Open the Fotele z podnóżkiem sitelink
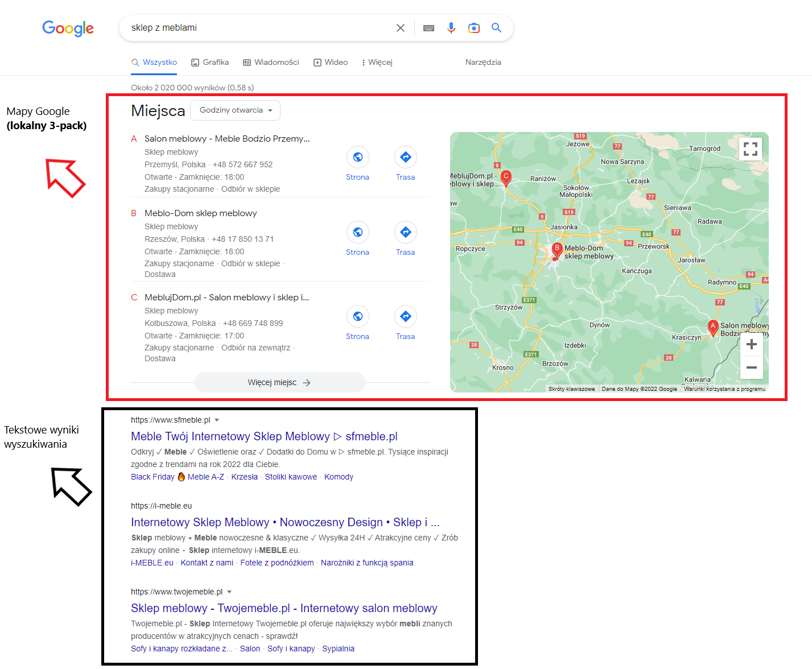This screenshot has width=812, height=669. click(277, 563)
